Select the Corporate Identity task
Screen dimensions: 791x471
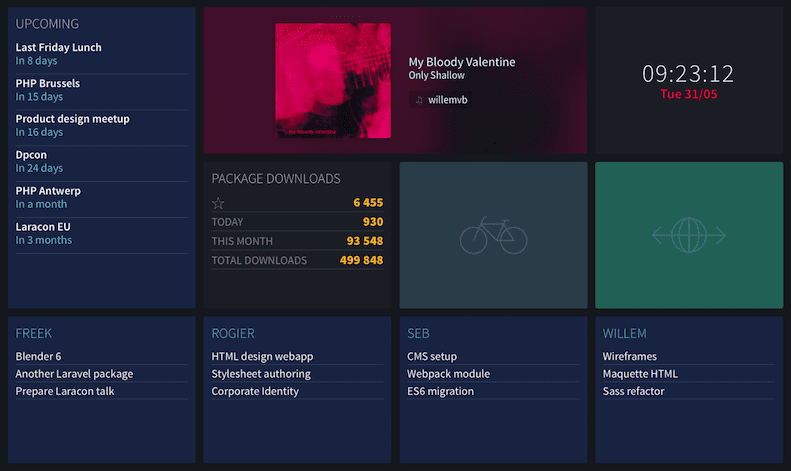click(255, 391)
